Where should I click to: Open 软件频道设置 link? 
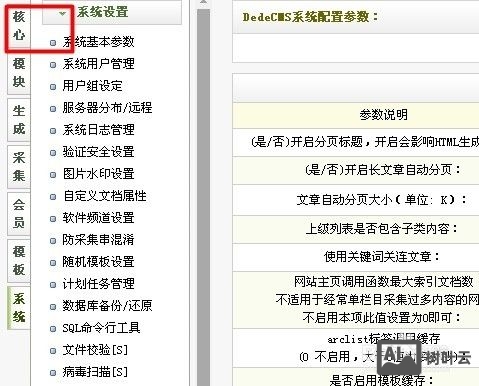click(x=98, y=218)
